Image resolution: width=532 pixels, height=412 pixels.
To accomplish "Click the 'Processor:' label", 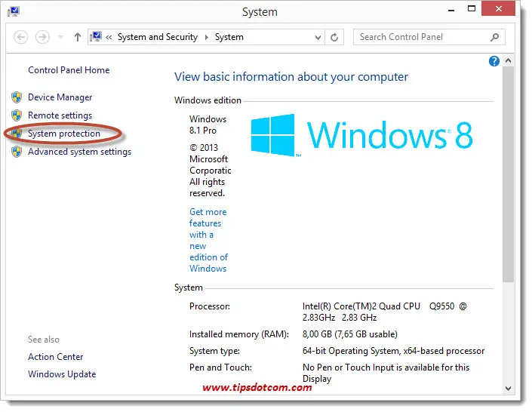I will (x=210, y=306).
